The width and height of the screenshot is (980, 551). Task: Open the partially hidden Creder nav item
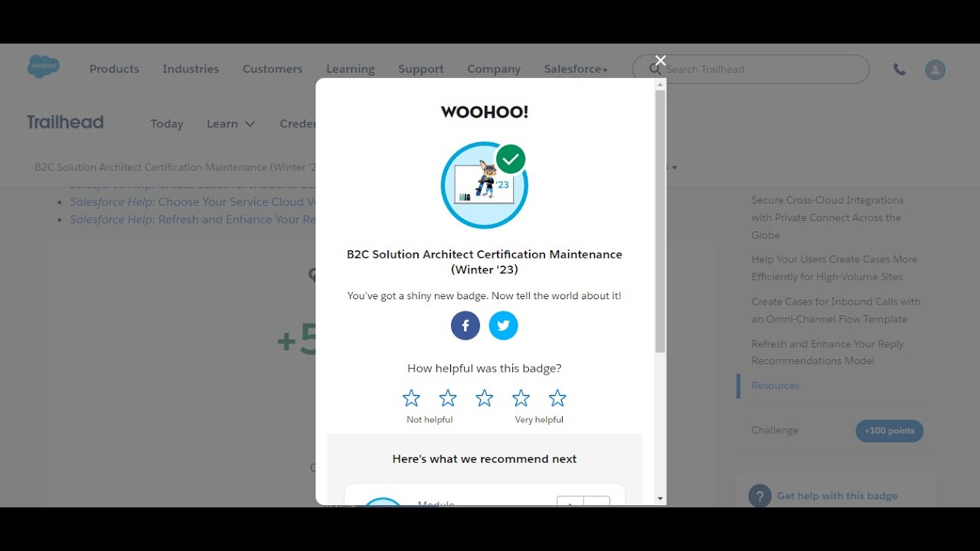[298, 124]
